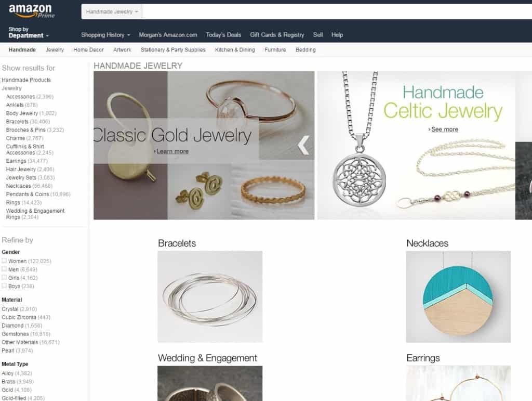
Task: Open the Necklaces pendant image
Action: point(458,296)
